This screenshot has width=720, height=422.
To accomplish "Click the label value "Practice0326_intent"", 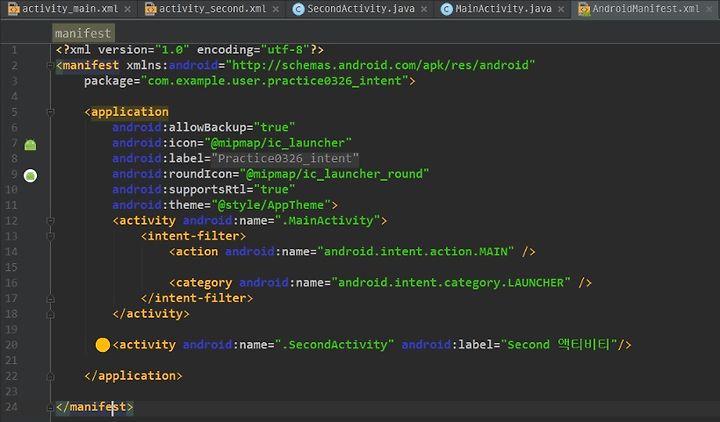I will (285, 158).
